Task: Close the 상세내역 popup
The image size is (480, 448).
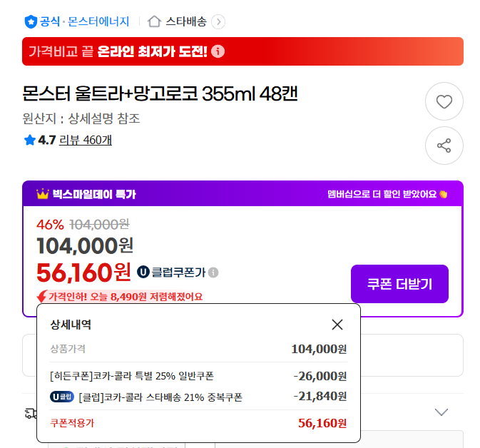Action: [337, 325]
